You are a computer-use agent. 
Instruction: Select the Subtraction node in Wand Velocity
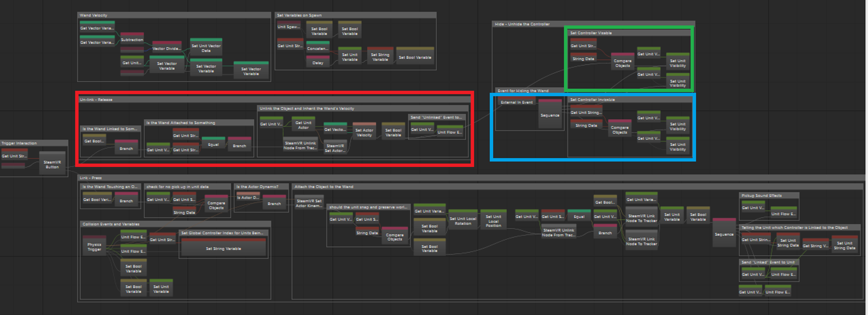tap(132, 38)
